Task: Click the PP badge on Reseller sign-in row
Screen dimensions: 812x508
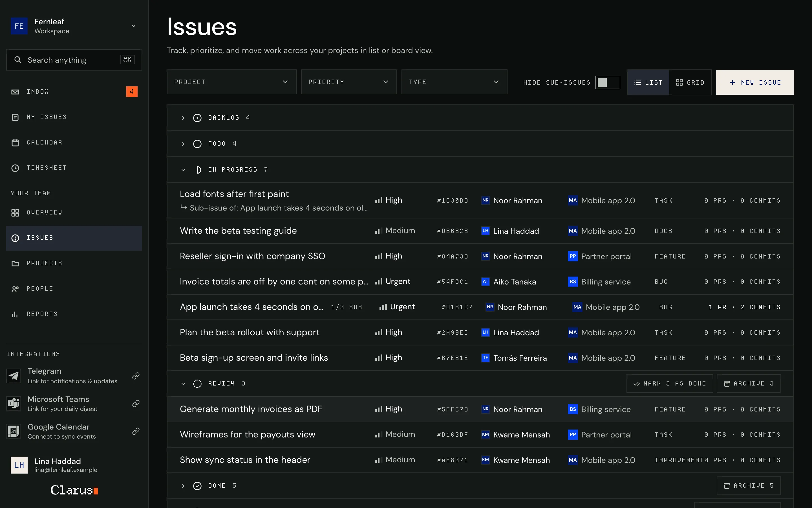Action: pos(573,256)
